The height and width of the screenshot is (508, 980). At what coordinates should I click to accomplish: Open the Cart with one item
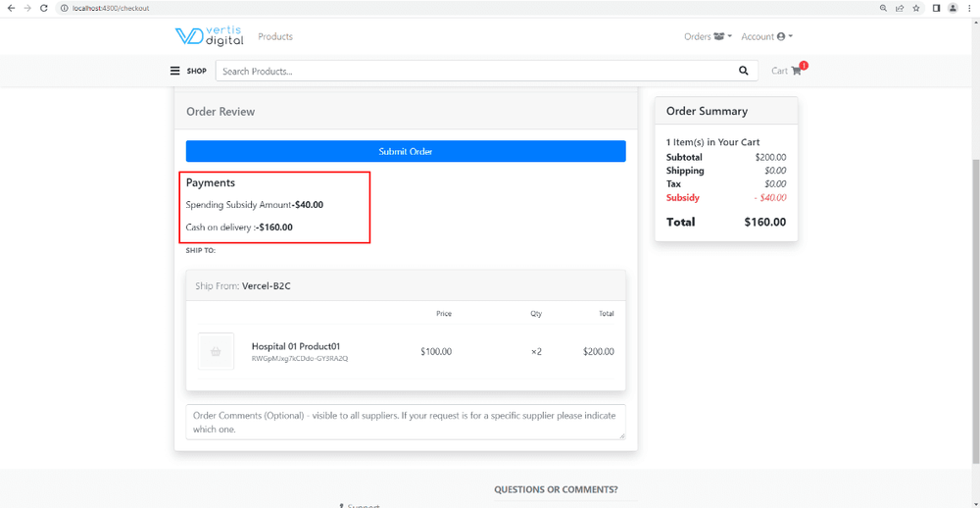pyautogui.click(x=787, y=71)
